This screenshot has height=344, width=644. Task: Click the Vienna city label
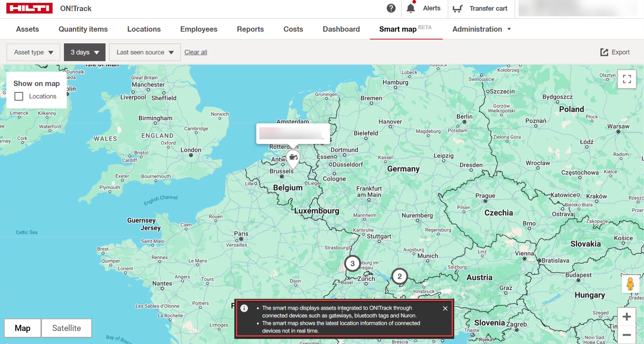[x=525, y=253]
